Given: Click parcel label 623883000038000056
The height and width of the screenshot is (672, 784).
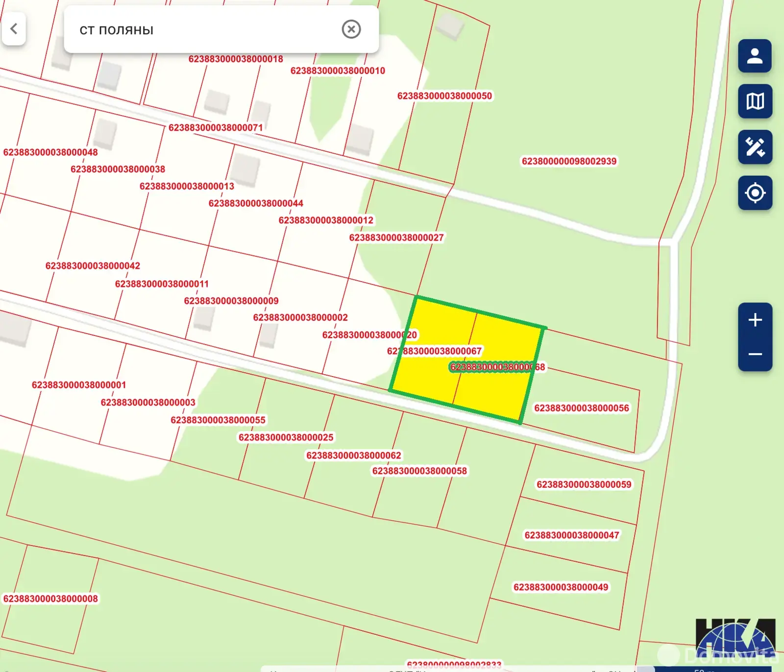Looking at the screenshot, I should point(581,408).
